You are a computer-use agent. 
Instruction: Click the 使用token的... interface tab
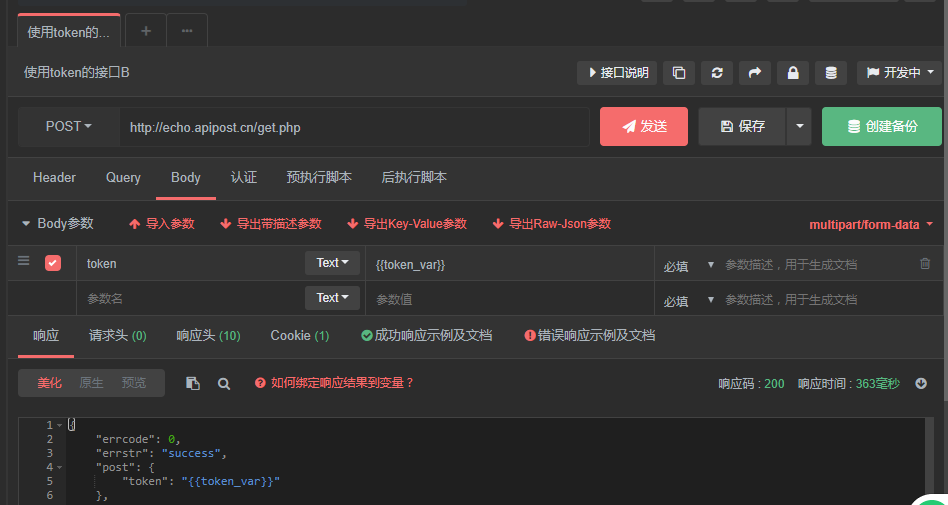(x=69, y=32)
